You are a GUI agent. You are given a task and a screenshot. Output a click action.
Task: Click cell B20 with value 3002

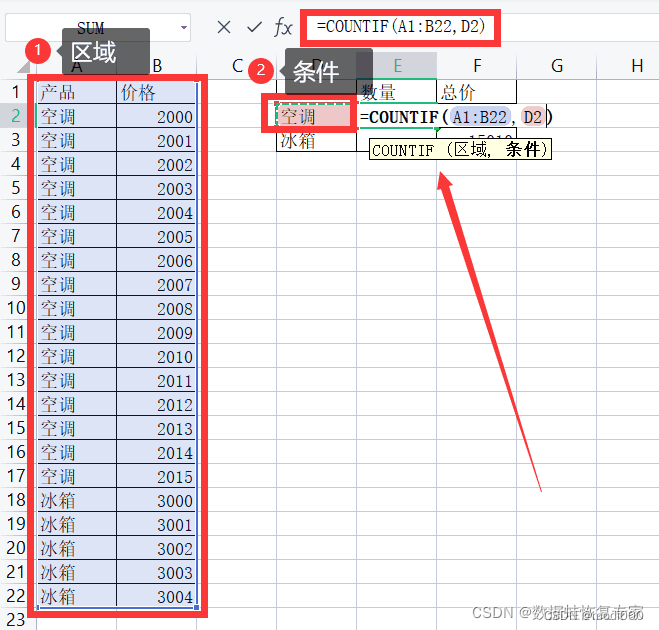[x=156, y=548]
